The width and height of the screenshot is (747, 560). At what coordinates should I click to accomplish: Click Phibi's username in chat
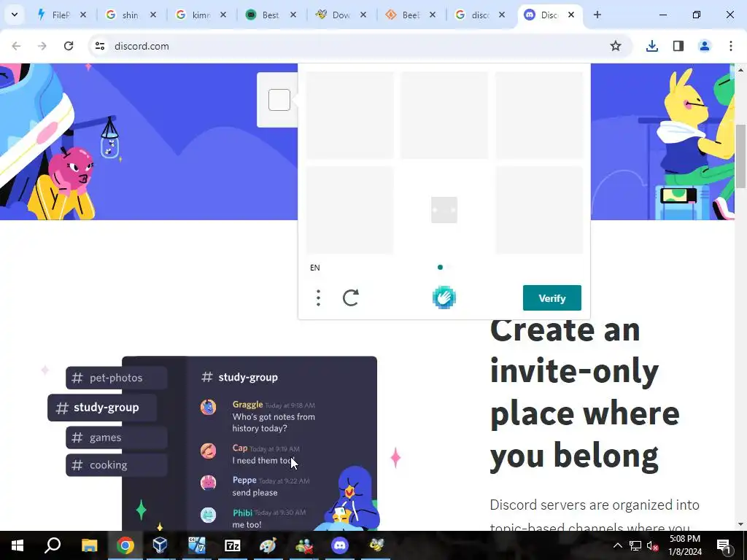(242, 513)
